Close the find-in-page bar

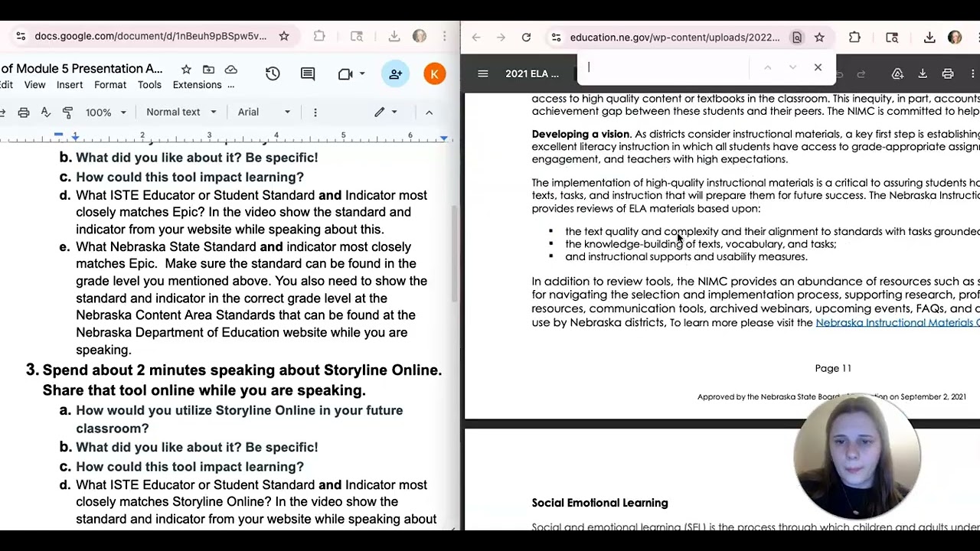[x=818, y=67]
